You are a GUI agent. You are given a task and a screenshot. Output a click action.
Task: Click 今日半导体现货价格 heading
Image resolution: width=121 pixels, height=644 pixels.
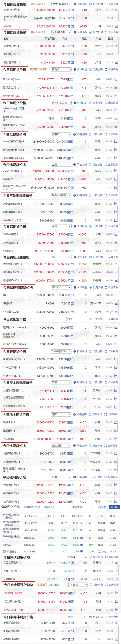(18, 617)
